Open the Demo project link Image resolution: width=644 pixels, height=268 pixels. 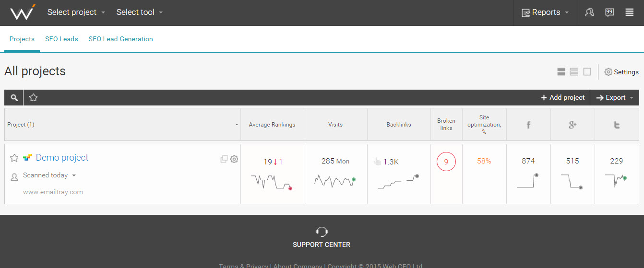pyautogui.click(x=62, y=158)
